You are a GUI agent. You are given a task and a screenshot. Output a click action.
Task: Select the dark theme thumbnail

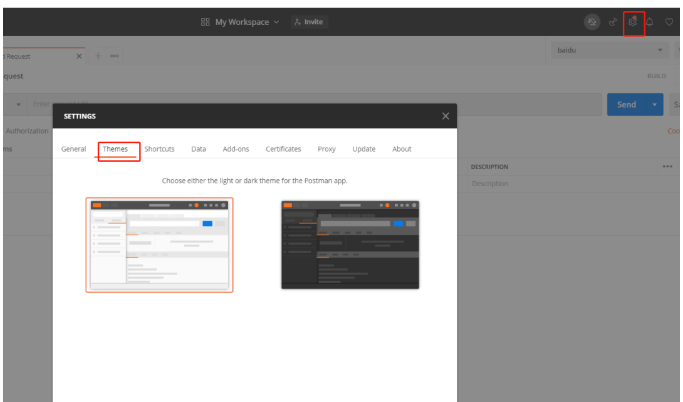coord(350,245)
